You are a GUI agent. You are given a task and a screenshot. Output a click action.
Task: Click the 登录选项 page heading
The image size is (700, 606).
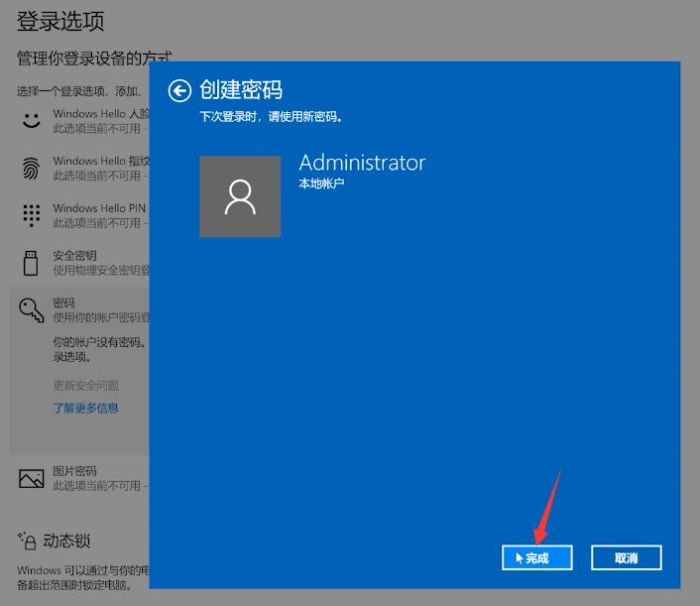click(x=60, y=21)
